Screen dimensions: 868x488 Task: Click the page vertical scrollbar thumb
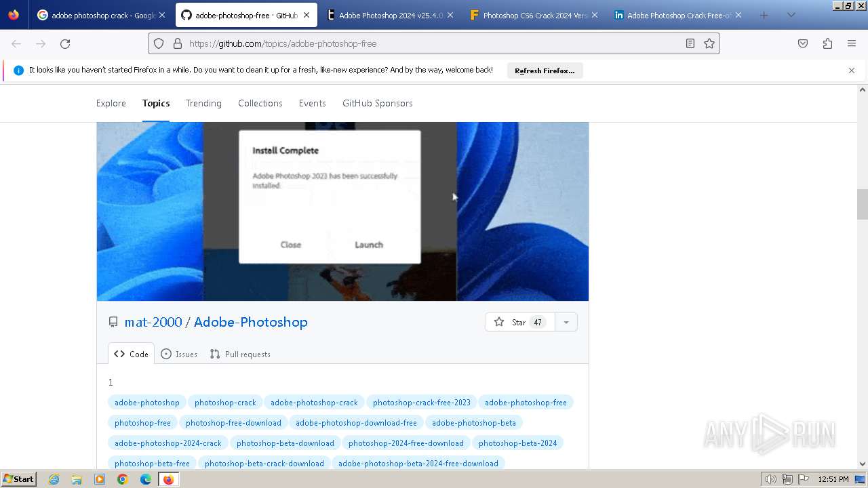click(863, 205)
